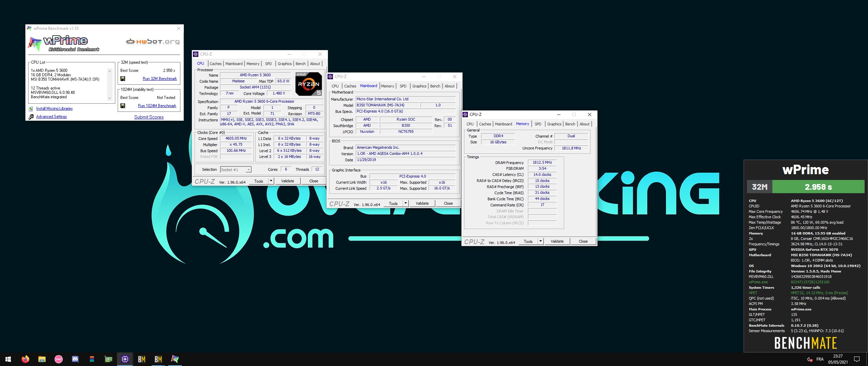Click the save icon beside Run 1024M Benchmark
Viewport: 868px width, 366px height.
click(x=123, y=106)
